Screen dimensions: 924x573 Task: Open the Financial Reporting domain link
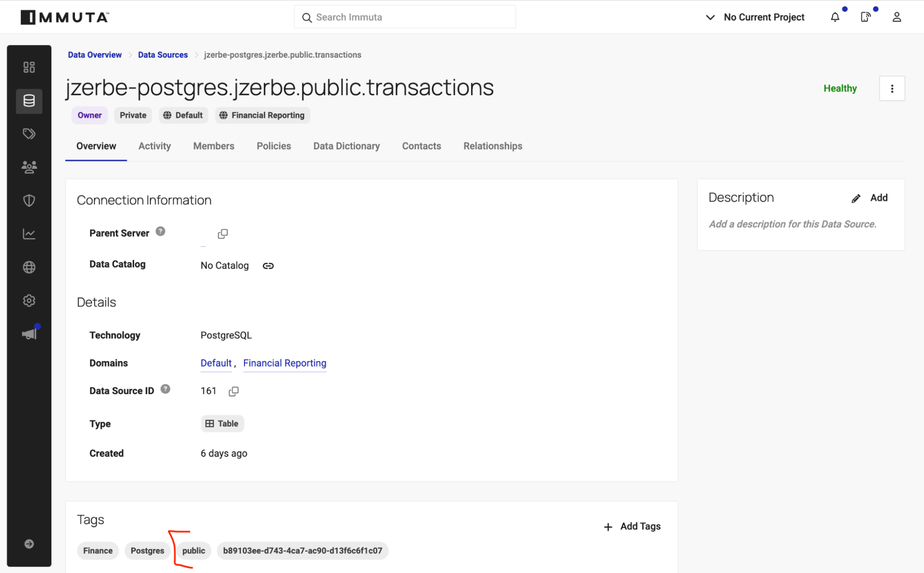[x=285, y=364]
